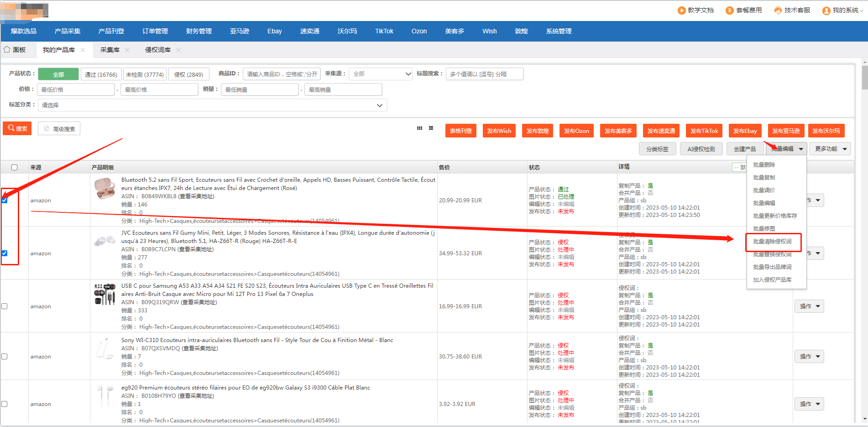Open the 亚马逊 navigation menu
Viewport: 868px width, 427px height.
pos(240,31)
